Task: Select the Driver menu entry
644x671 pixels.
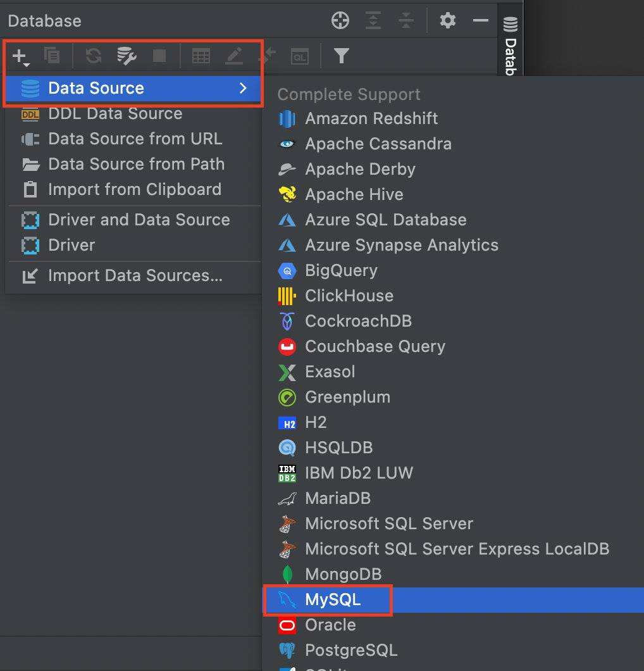Action: 133,245
